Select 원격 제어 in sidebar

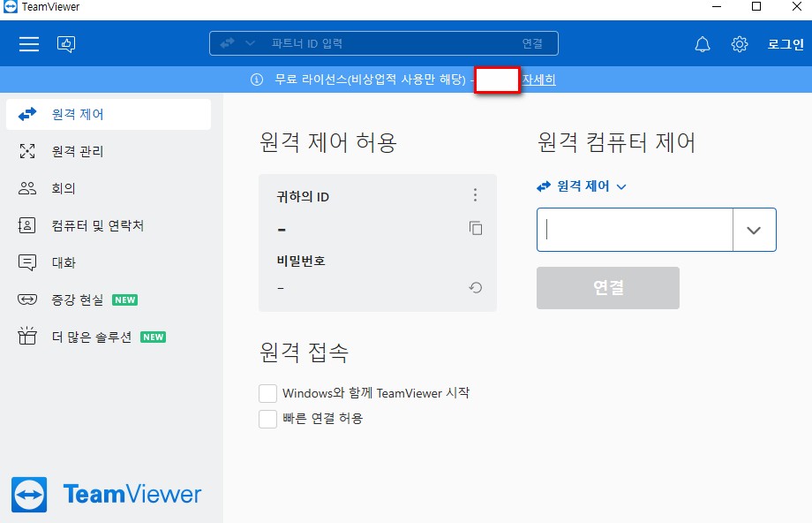[109, 114]
